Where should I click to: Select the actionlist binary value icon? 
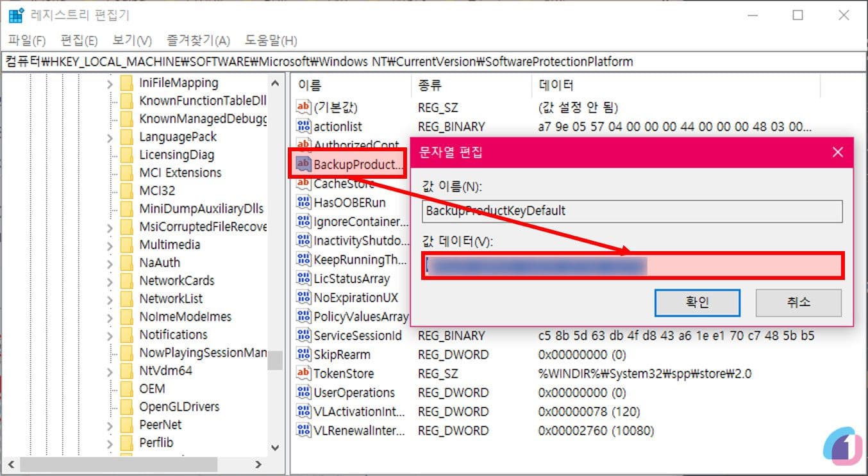click(303, 126)
